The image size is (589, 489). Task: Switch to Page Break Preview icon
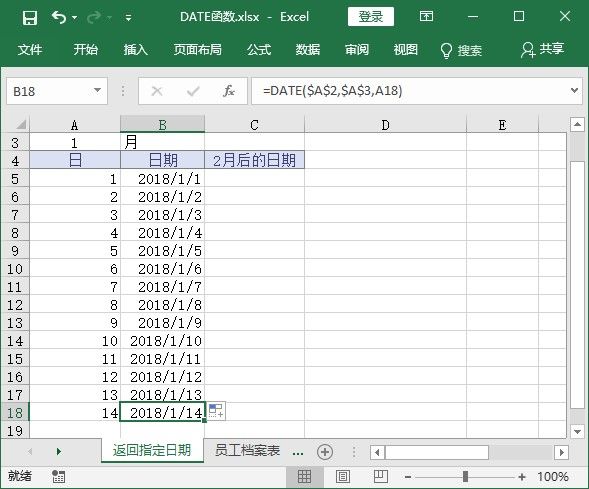tap(380, 477)
